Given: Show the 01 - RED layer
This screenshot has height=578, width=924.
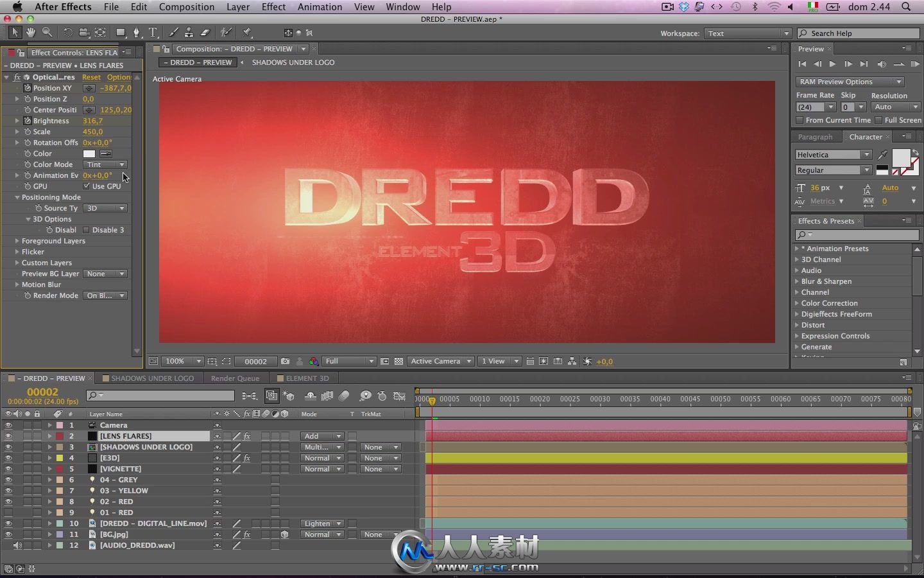Looking at the screenshot, I should [8, 512].
